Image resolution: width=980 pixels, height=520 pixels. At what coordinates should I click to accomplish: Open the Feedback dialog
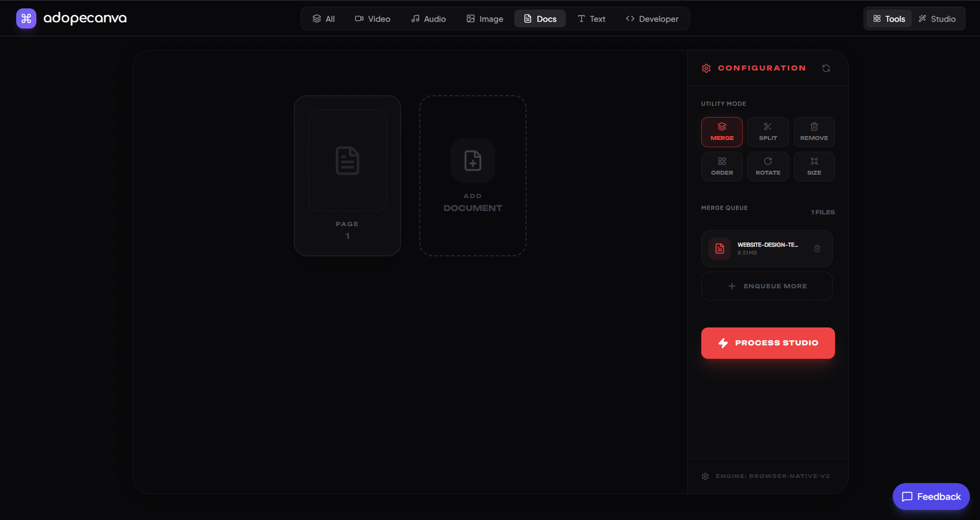click(931, 496)
